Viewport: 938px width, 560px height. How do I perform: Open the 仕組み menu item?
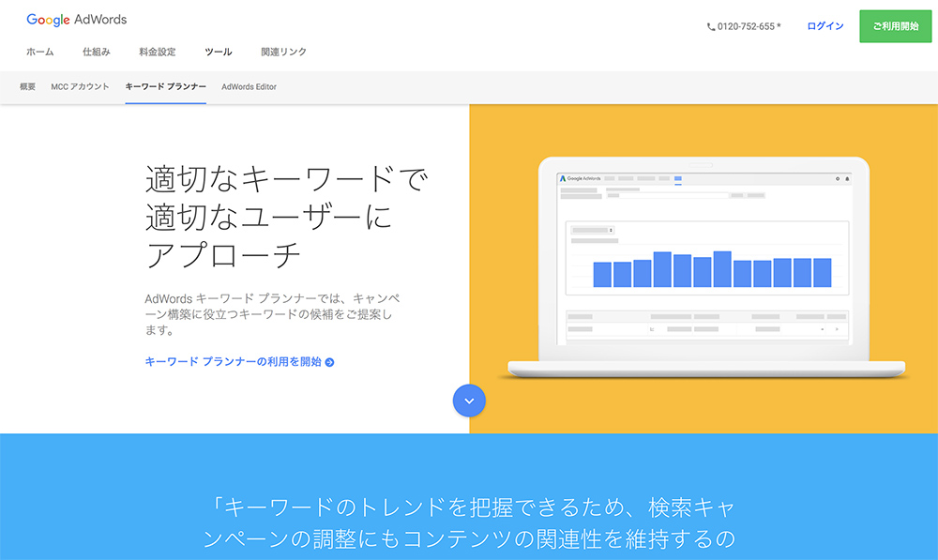coord(97,52)
